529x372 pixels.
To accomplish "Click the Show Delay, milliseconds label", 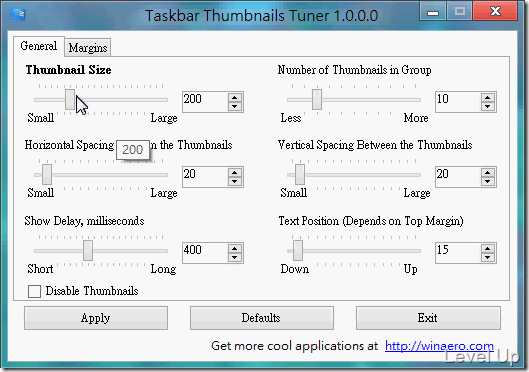I will (x=84, y=221).
